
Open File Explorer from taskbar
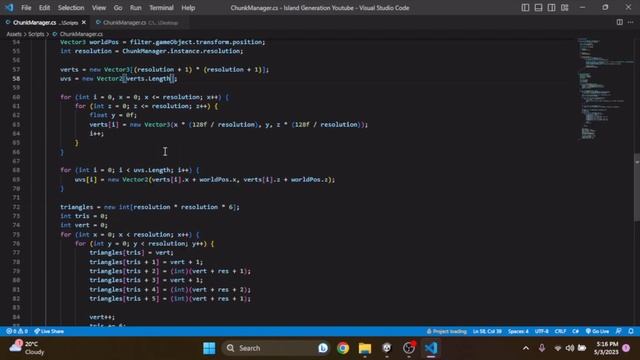(365, 348)
